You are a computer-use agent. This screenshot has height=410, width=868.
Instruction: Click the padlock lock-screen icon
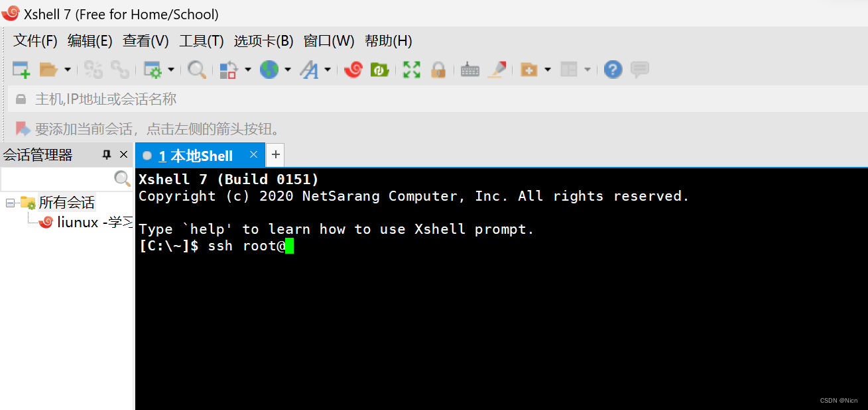tap(438, 70)
